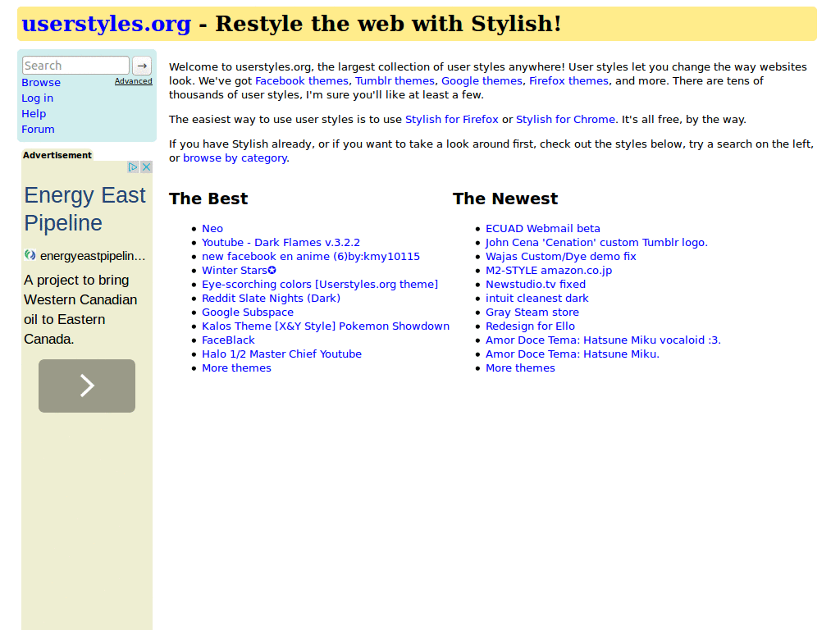This screenshot has height=630, width=840.
Task: Open Amor Doce Tema: Hatsune Miku. style
Action: click(572, 354)
